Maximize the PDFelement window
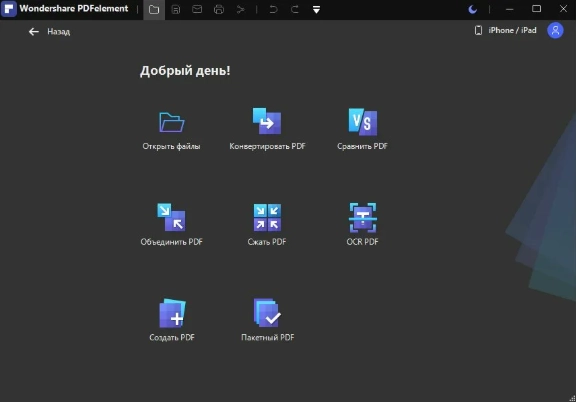This screenshot has width=576, height=402. 536,9
